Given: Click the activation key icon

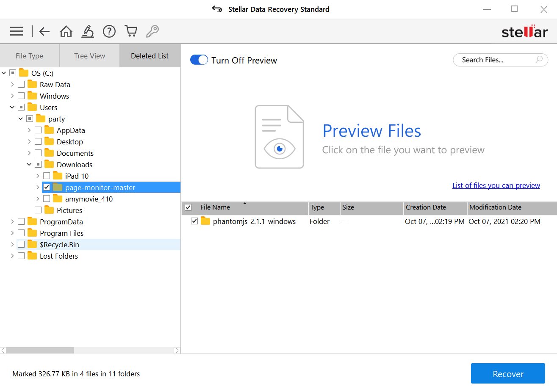Looking at the screenshot, I should tap(152, 31).
